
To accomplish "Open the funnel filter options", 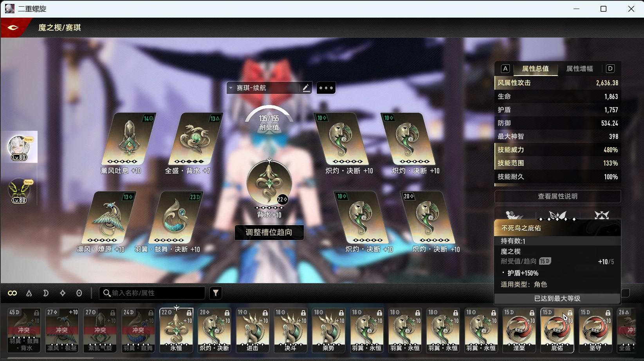I will pos(216,293).
